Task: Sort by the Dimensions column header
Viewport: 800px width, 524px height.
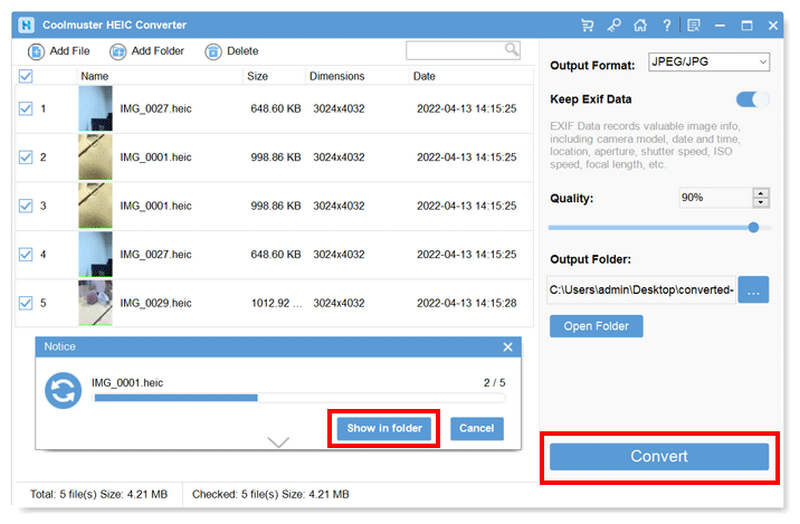Action: [x=337, y=76]
